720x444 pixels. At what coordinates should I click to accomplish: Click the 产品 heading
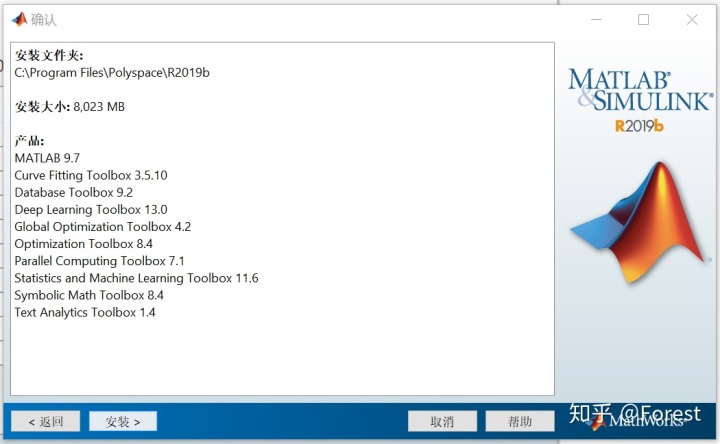pyautogui.click(x=29, y=141)
